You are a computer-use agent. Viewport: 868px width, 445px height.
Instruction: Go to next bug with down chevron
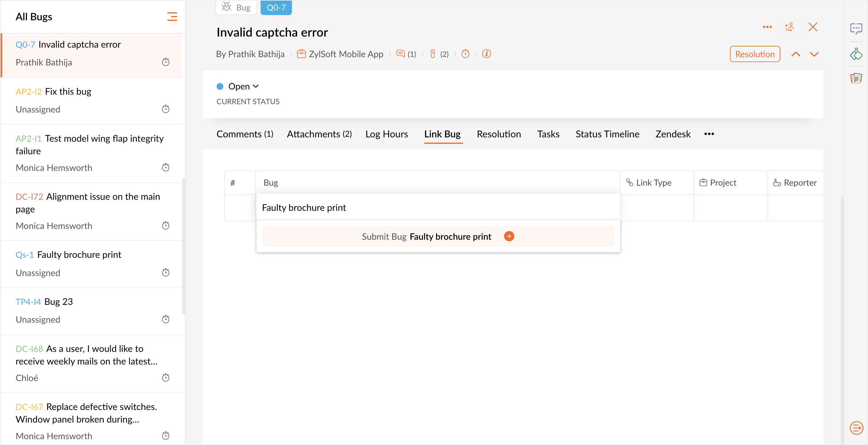click(814, 54)
